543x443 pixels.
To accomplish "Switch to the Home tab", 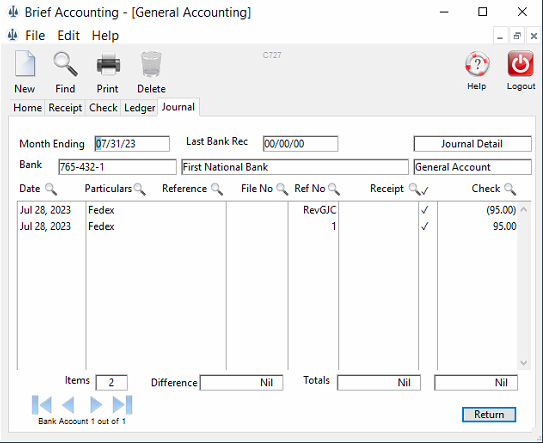I will tap(27, 108).
